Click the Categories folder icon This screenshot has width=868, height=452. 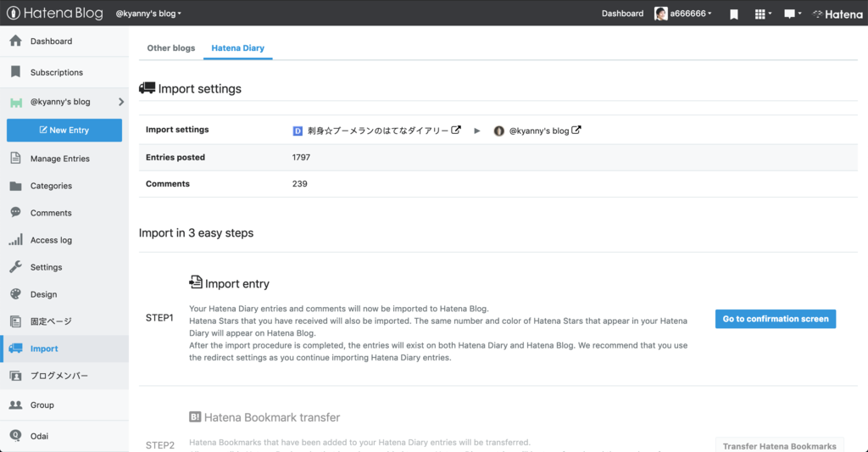tap(15, 186)
